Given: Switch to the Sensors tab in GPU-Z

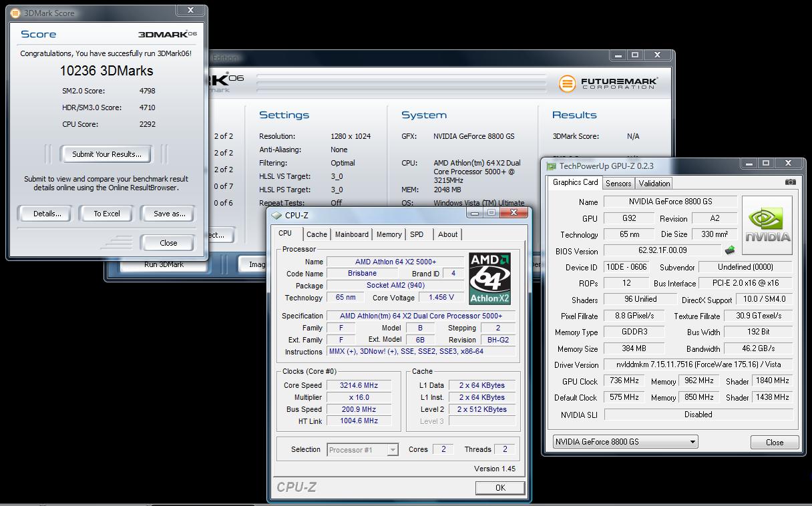Looking at the screenshot, I should 618,183.
